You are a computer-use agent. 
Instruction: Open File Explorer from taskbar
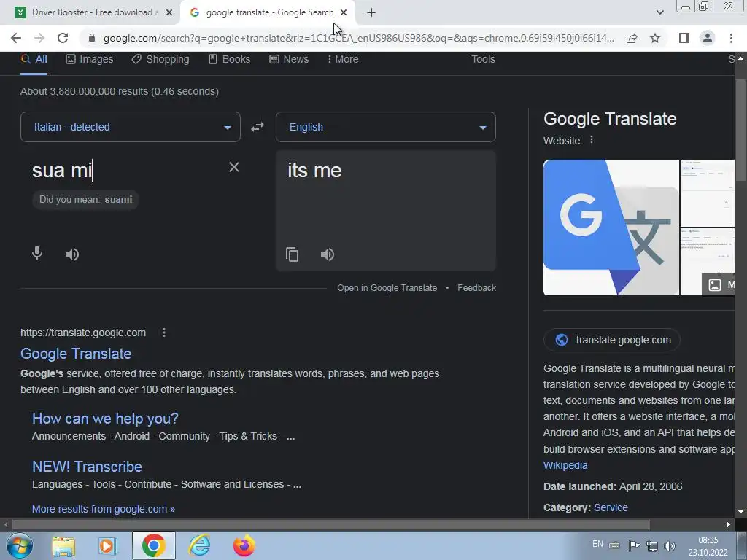[63, 545]
